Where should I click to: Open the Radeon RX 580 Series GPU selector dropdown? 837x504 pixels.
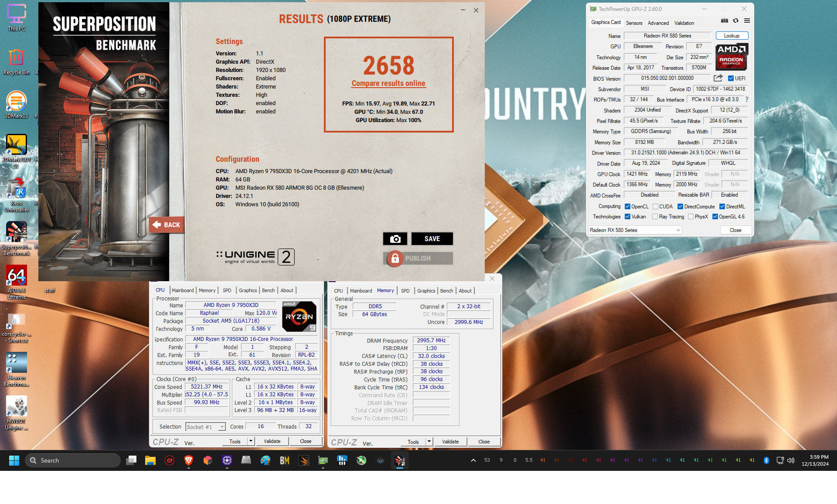(x=635, y=230)
